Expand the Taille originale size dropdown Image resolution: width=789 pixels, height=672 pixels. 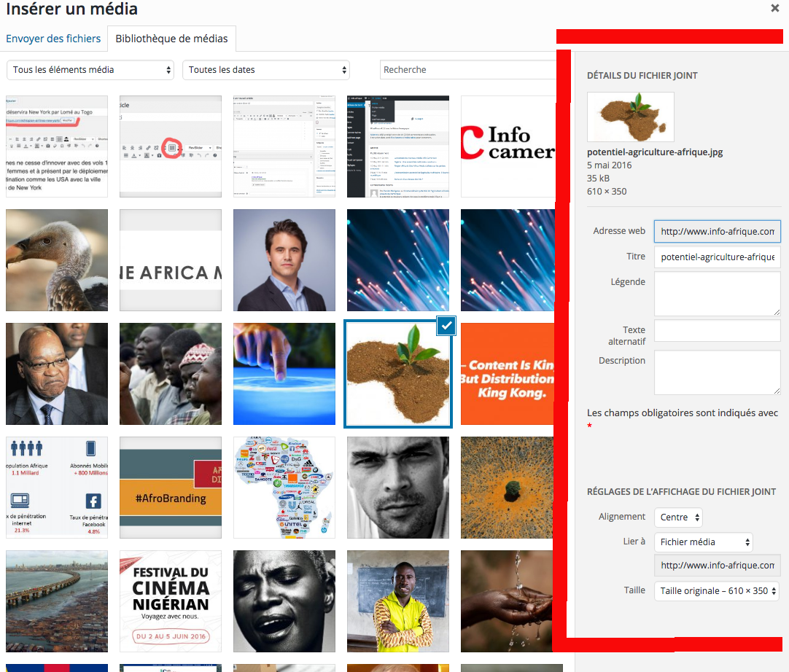point(716,590)
